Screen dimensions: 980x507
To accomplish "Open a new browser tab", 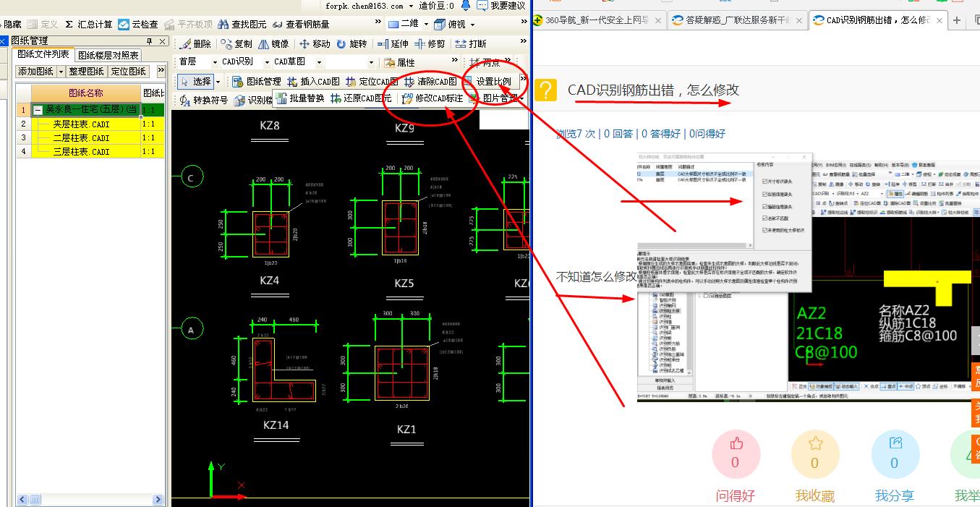I will [957, 20].
